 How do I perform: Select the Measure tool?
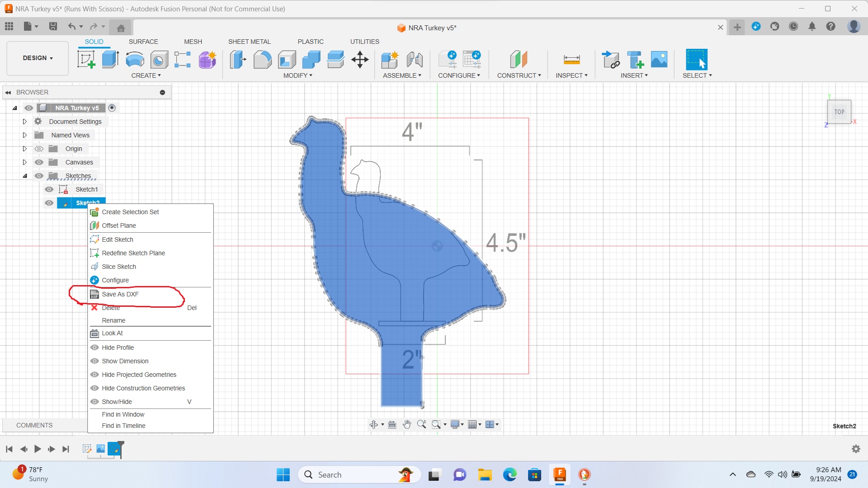click(x=571, y=60)
